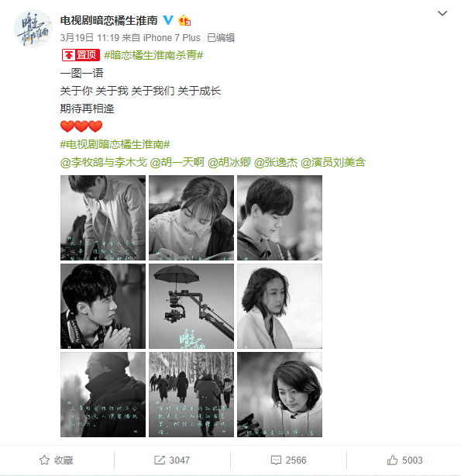Click the red 置顶 pinned badge
Image resolution: width=461 pixels, height=476 pixels.
click(x=81, y=55)
